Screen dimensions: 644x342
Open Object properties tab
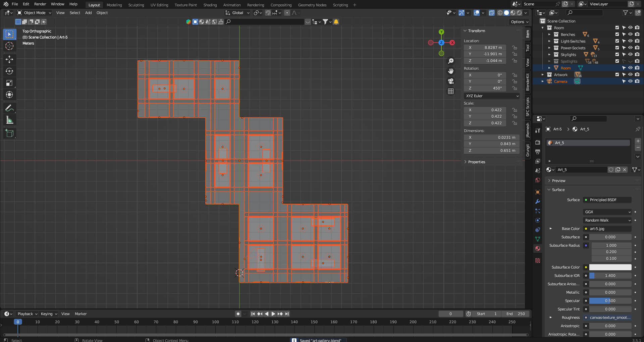point(538,192)
